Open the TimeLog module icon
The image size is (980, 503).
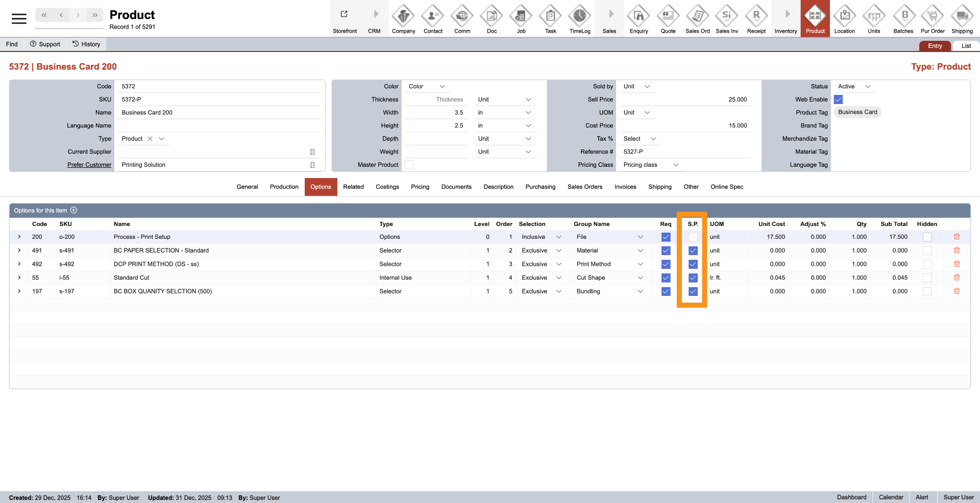(579, 16)
